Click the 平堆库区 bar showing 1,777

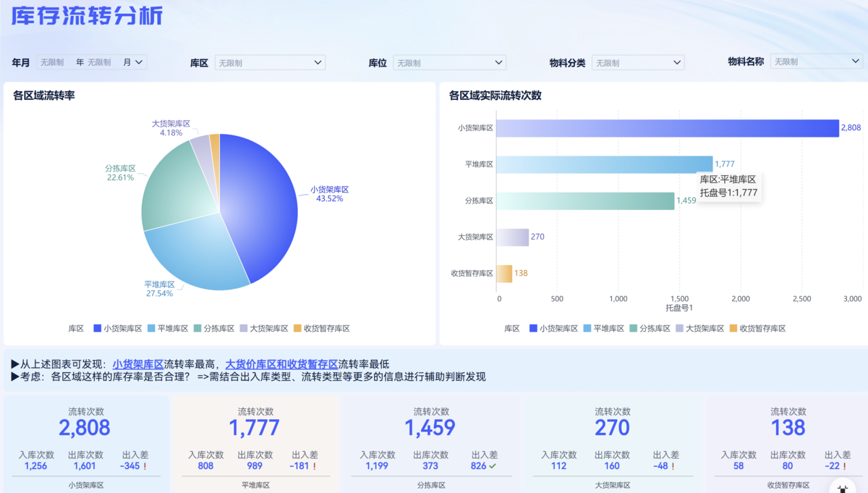[606, 164]
